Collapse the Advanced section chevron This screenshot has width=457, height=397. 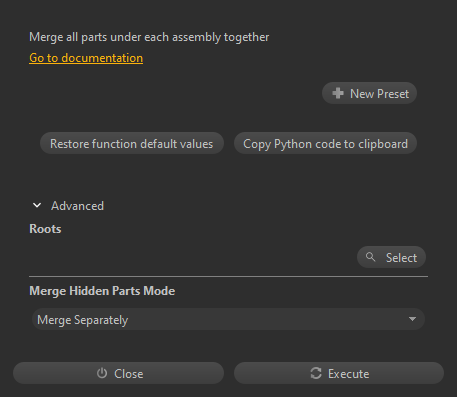[x=37, y=205]
